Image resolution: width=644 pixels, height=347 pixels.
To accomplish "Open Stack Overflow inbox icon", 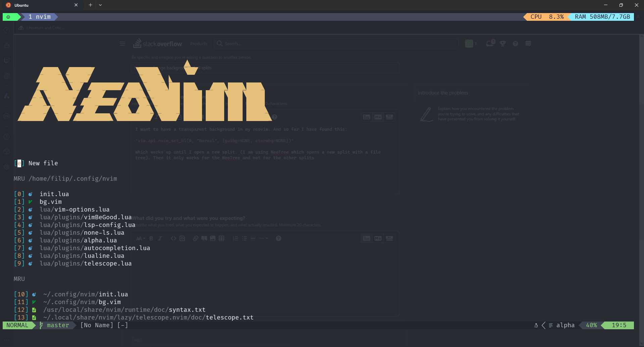I will click(x=490, y=43).
